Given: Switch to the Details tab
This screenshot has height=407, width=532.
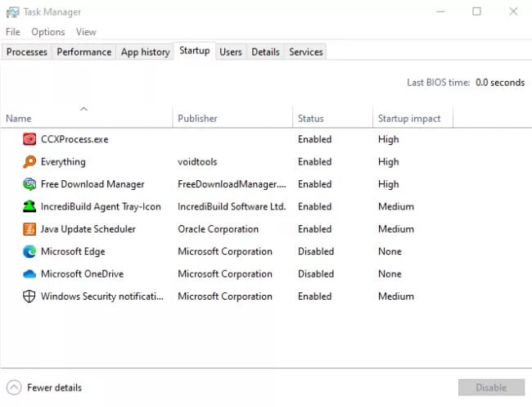Looking at the screenshot, I should click(x=265, y=52).
